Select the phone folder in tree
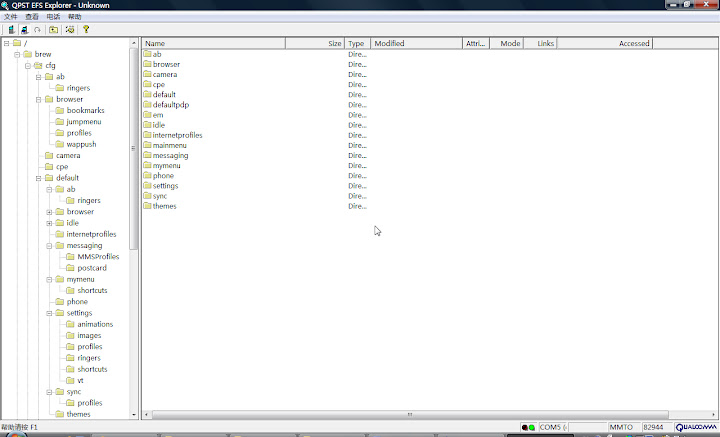Image resolution: width=720 pixels, height=437 pixels. pyautogui.click(x=77, y=302)
